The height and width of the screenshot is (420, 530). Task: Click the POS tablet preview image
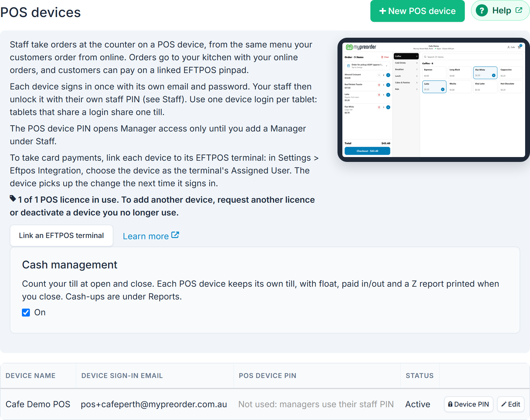click(x=433, y=100)
